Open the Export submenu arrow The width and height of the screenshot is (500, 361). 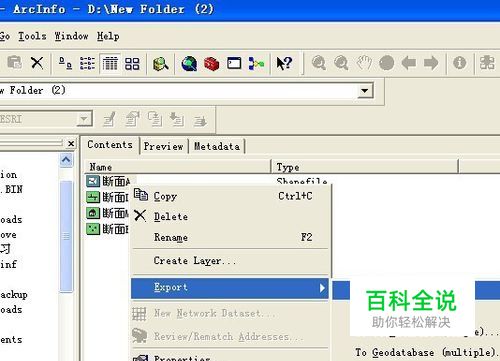[322, 288]
